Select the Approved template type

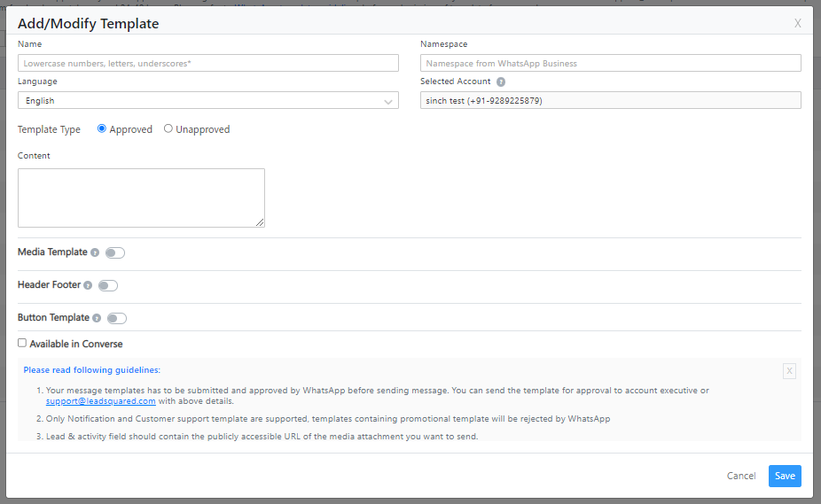[102, 128]
